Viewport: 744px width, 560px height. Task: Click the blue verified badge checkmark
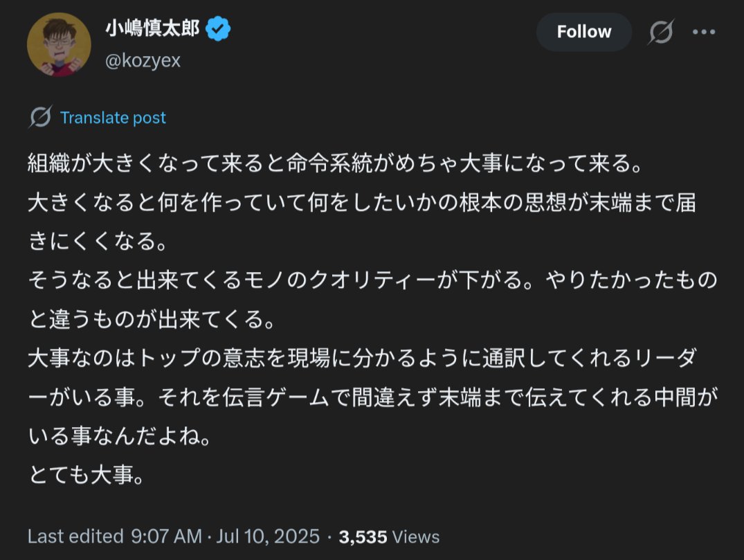(x=218, y=28)
